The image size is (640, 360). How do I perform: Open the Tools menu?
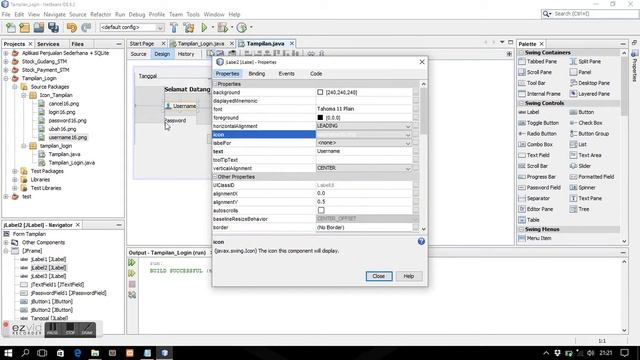pyautogui.click(x=193, y=14)
